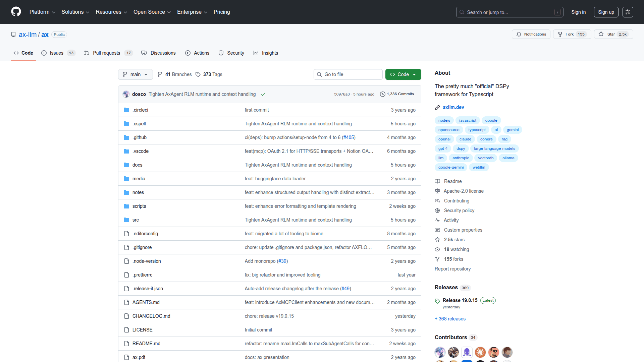Open the + 368 releases link
Viewport: 644px width, 362px height.
[x=450, y=319]
